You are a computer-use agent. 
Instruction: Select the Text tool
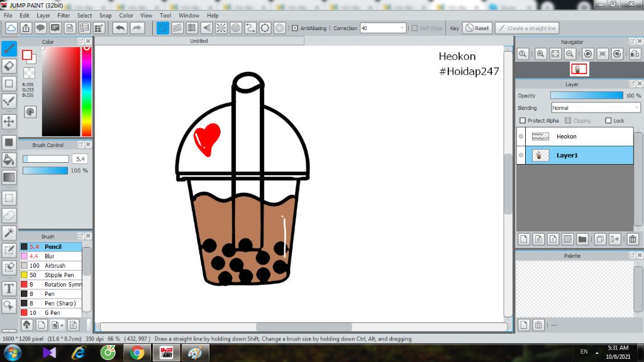pos(9,288)
